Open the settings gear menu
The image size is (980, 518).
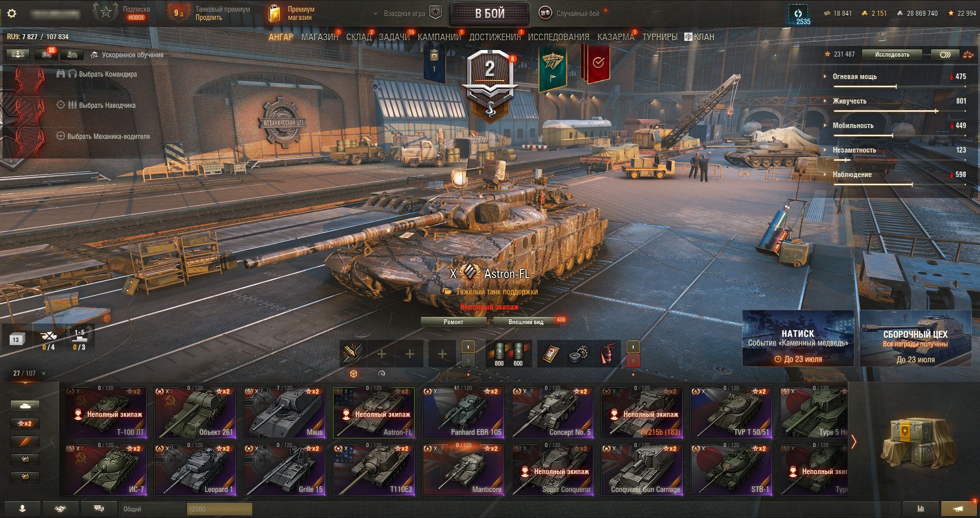coord(11,13)
